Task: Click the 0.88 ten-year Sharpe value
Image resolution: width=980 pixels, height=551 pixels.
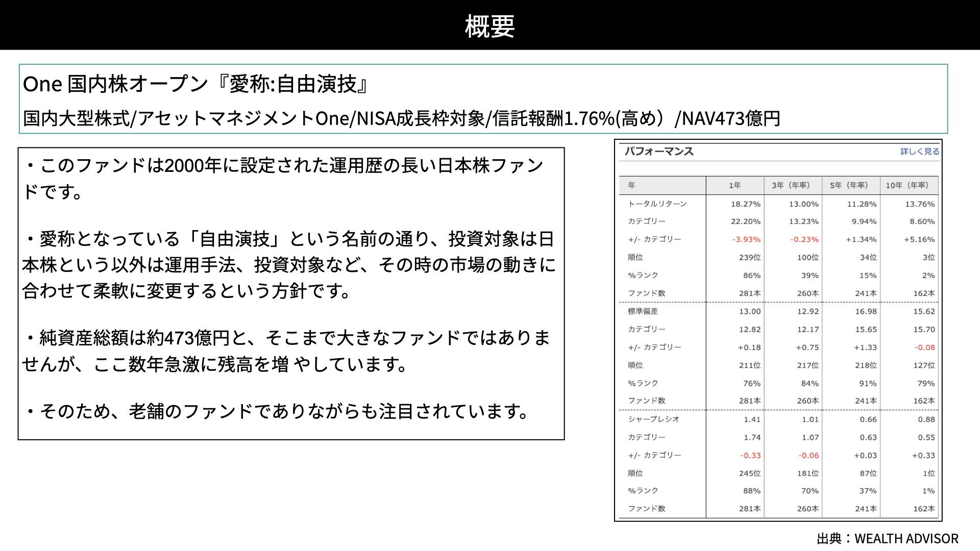Action: pyautogui.click(x=926, y=419)
